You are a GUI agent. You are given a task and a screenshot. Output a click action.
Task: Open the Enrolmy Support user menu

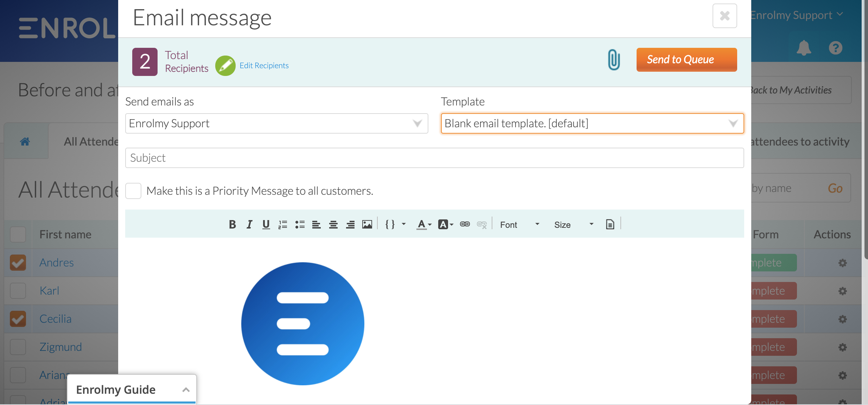pyautogui.click(x=797, y=15)
